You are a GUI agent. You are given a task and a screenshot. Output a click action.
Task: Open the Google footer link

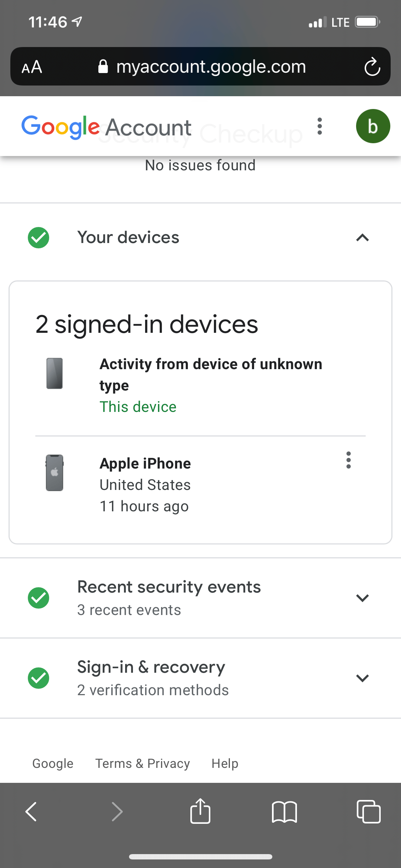(53, 764)
